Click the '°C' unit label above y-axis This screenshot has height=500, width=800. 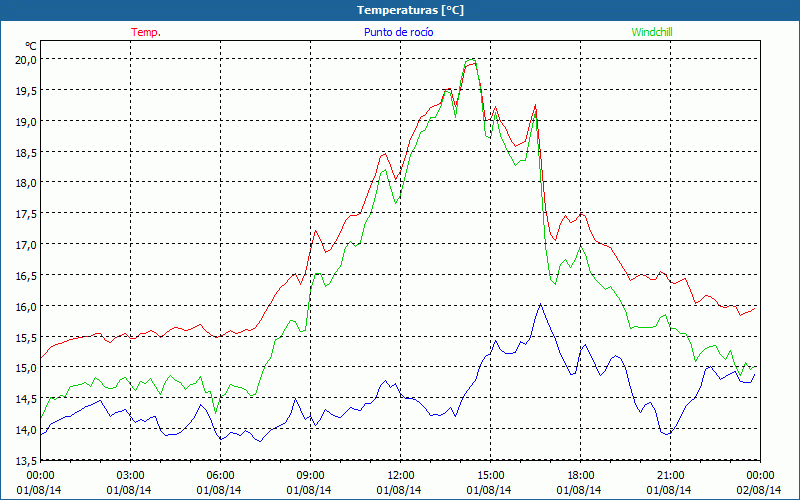31,46
